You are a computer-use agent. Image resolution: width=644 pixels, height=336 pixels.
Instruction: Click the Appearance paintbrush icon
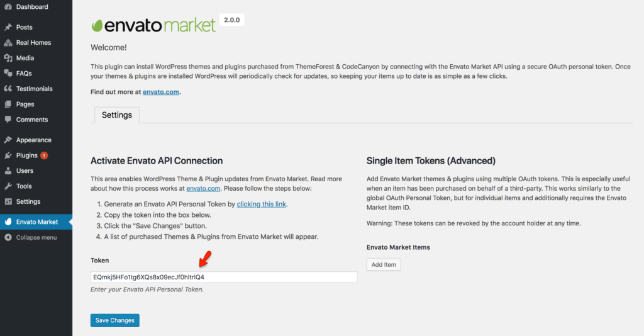point(8,140)
